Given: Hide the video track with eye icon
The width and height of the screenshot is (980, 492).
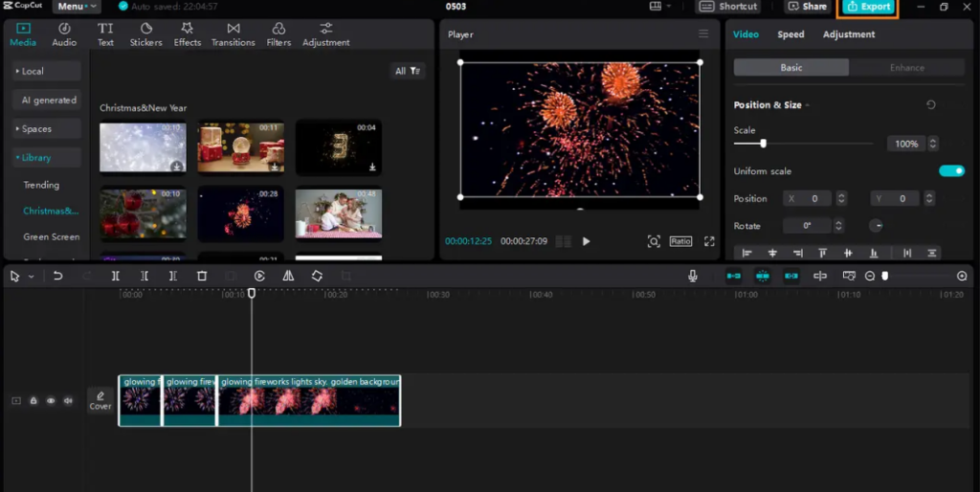Looking at the screenshot, I should (51, 401).
